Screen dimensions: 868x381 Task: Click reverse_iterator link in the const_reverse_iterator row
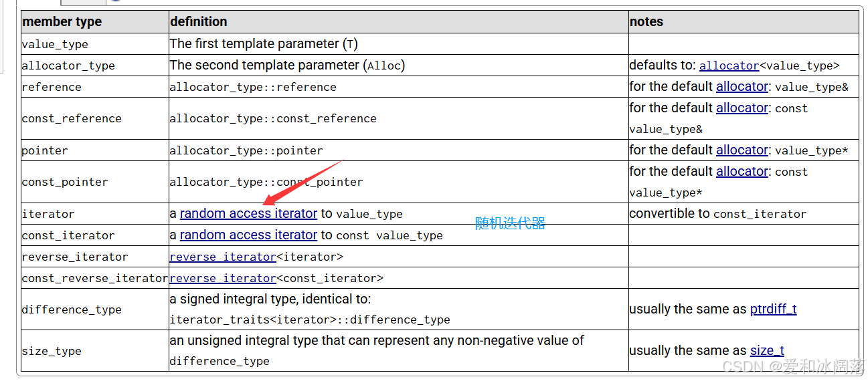(223, 278)
